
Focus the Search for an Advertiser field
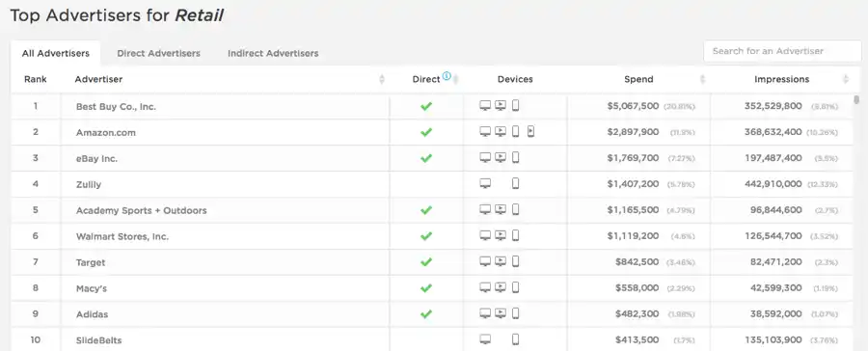782,51
